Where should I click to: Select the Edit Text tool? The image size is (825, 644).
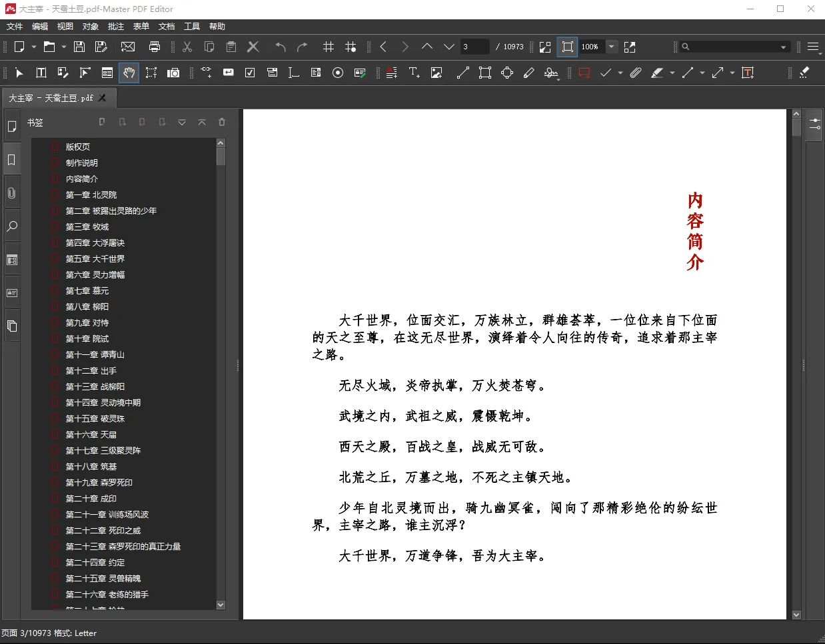click(41, 73)
